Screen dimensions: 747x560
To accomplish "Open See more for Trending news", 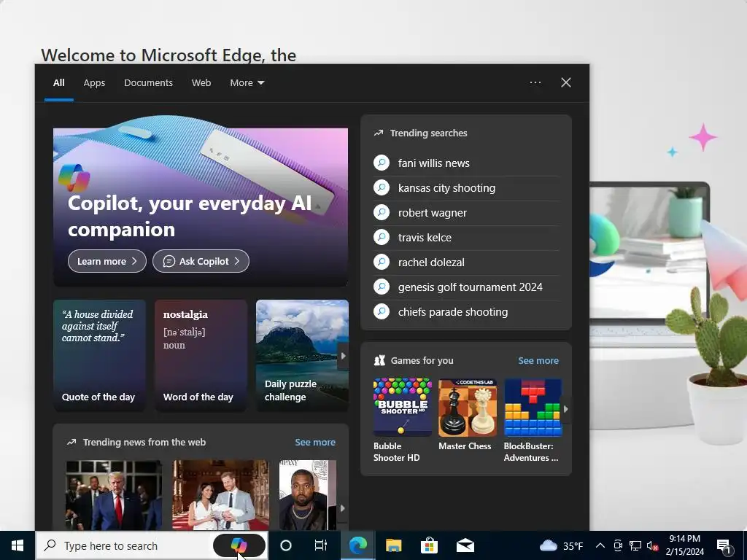I will tap(315, 443).
